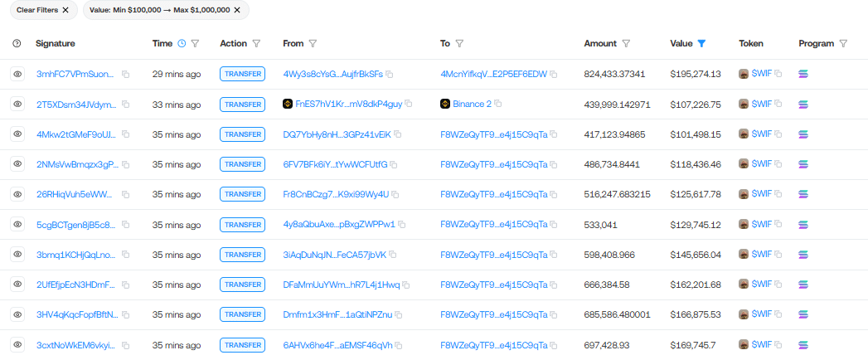Copy signature 3mhFC7VPmSuon
Viewport: 868px width, 360px height.
[126, 74]
